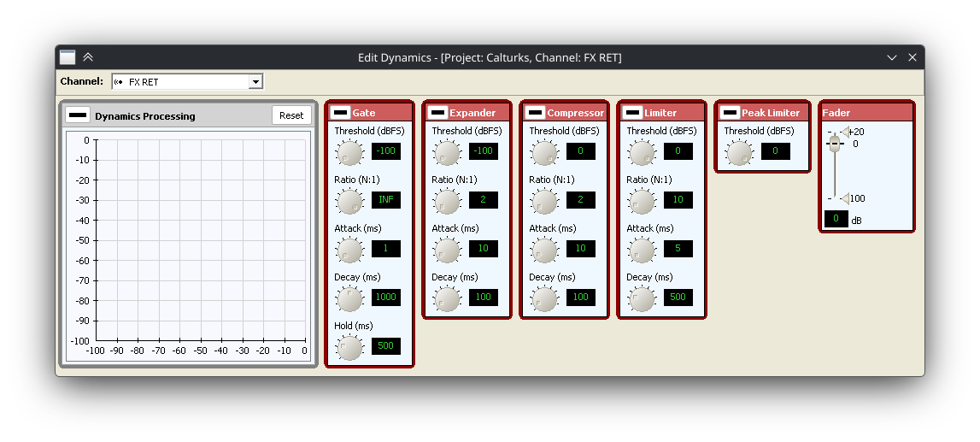980x442 pixels.
Task: Click the Limiter Decay knob
Action: [642, 299]
